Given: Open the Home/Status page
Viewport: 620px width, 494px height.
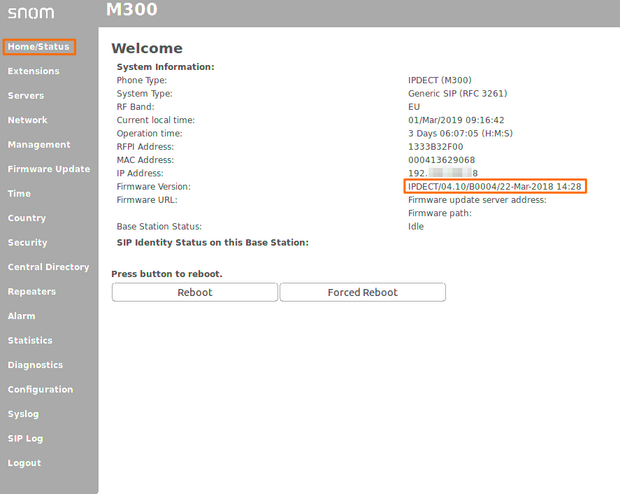Looking at the screenshot, I should (38, 47).
